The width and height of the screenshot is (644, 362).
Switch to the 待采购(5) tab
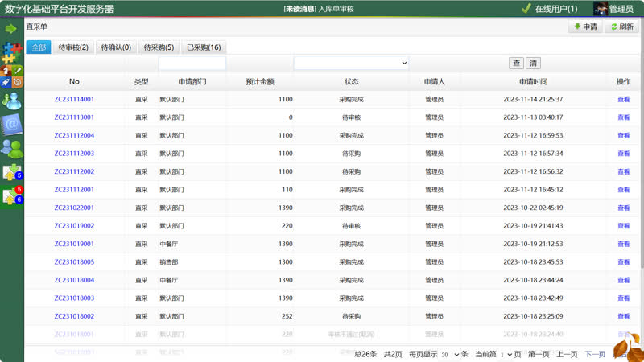159,47
